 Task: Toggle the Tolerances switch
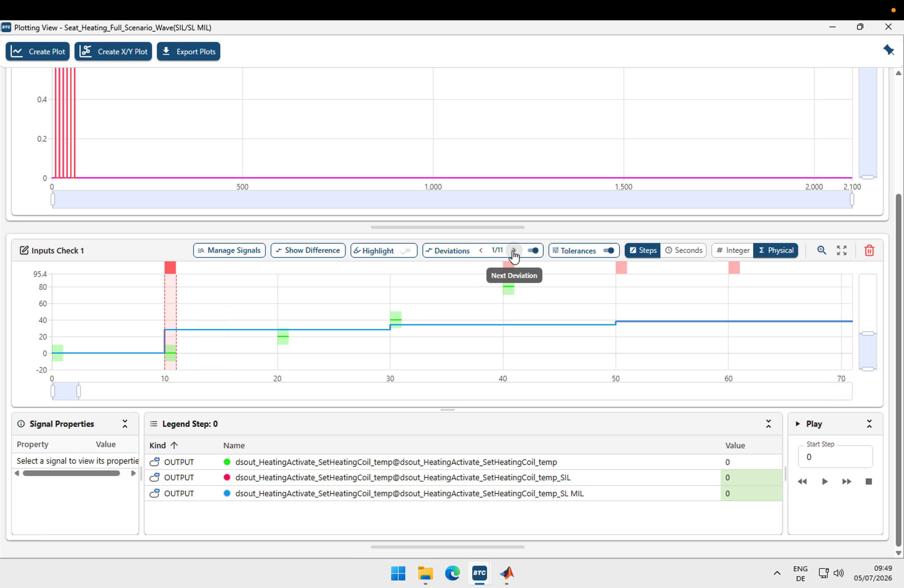click(609, 251)
